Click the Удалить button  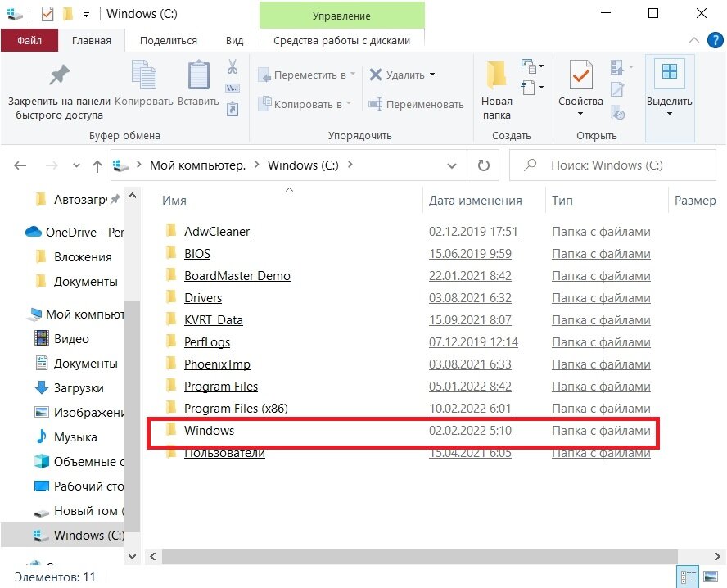click(x=397, y=75)
